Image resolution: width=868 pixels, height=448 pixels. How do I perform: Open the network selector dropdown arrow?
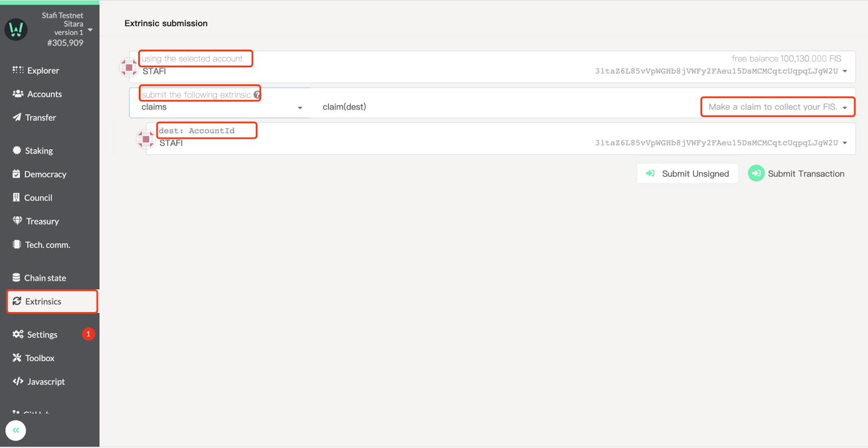[90, 30]
